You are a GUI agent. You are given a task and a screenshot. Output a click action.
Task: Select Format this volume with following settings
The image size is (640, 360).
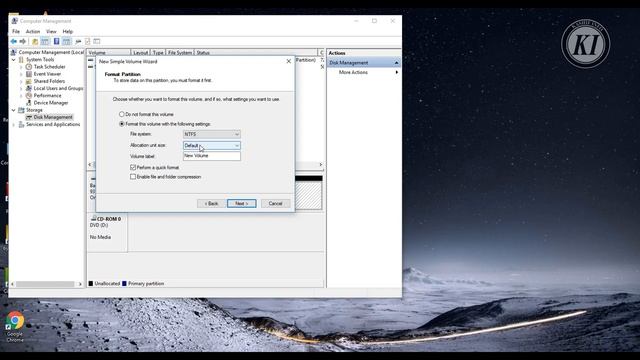coord(122,124)
